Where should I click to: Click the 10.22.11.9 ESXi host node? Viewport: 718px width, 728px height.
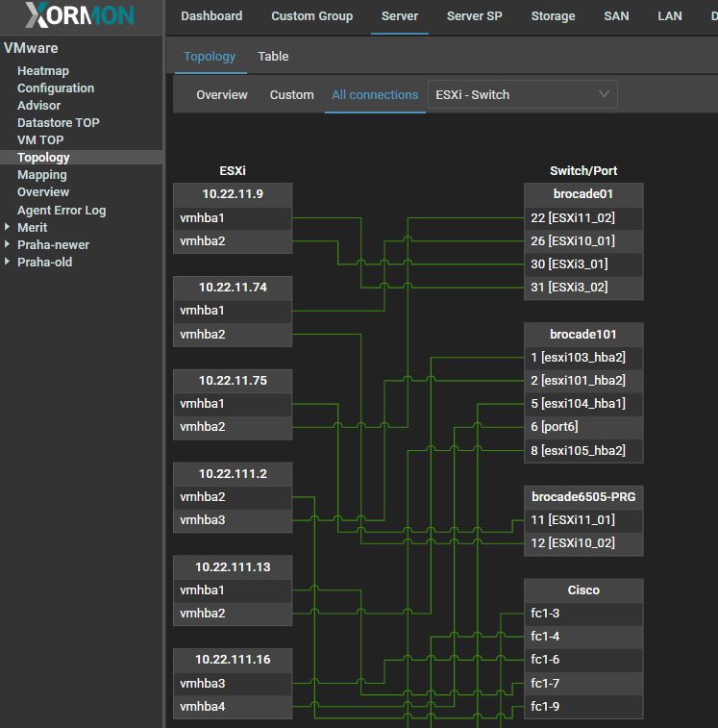tap(232, 194)
